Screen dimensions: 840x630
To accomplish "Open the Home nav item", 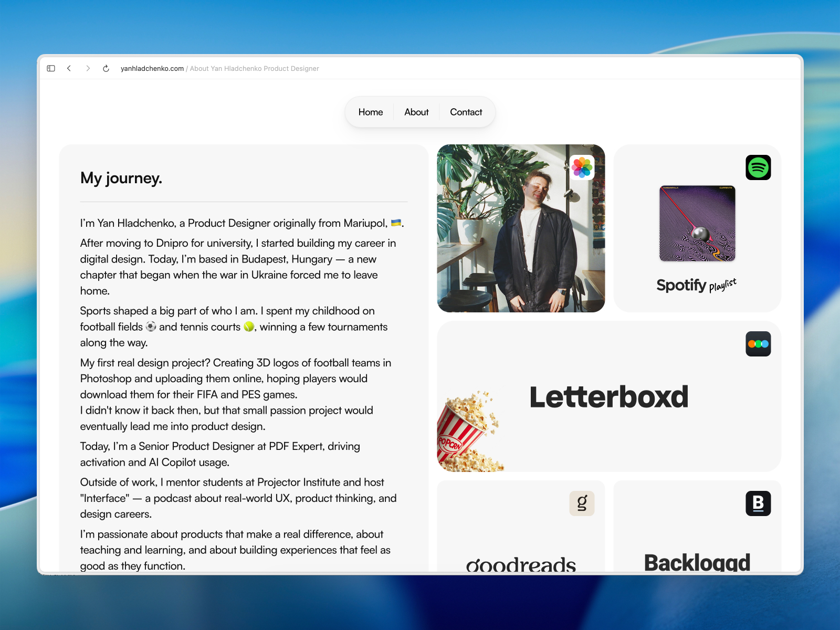I will (371, 112).
